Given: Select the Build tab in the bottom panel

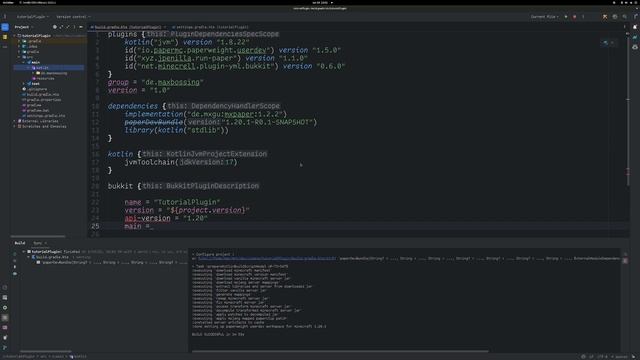Looking at the screenshot, I should pyautogui.click(x=20, y=243).
